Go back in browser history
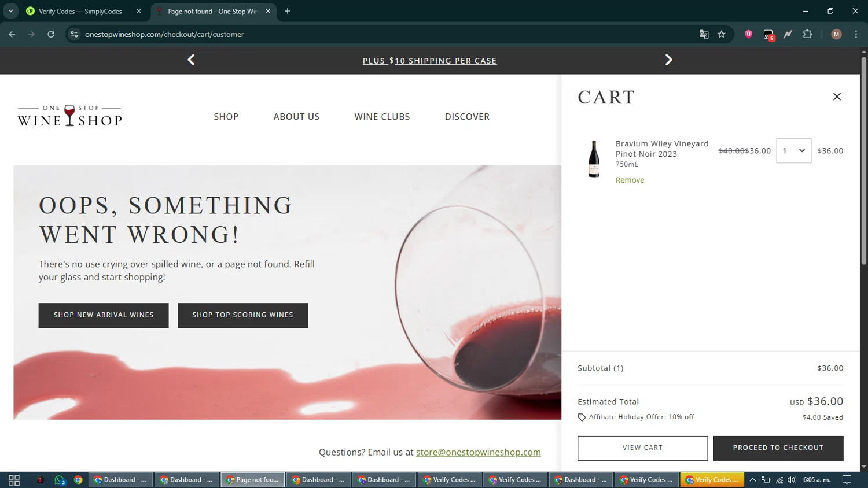Image resolution: width=868 pixels, height=488 pixels. (12, 34)
